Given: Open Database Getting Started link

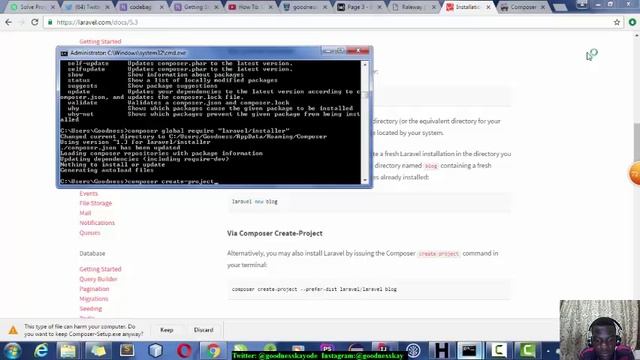Looking at the screenshot, I should (x=100, y=269).
